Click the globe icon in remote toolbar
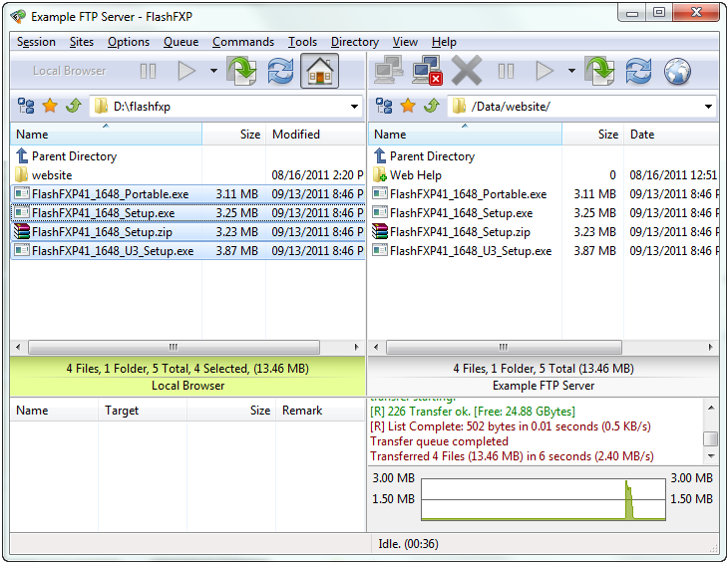Image resolution: width=728 pixels, height=563 pixels. [x=677, y=72]
